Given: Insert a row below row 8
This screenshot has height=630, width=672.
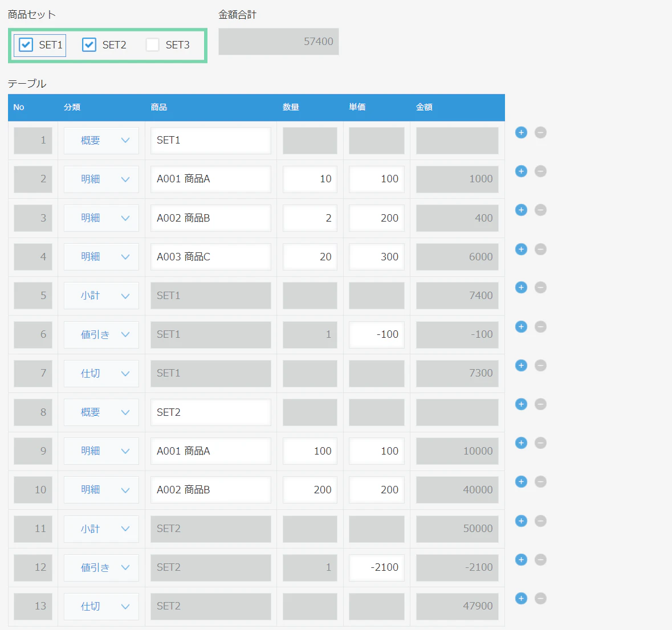Looking at the screenshot, I should click(521, 404).
